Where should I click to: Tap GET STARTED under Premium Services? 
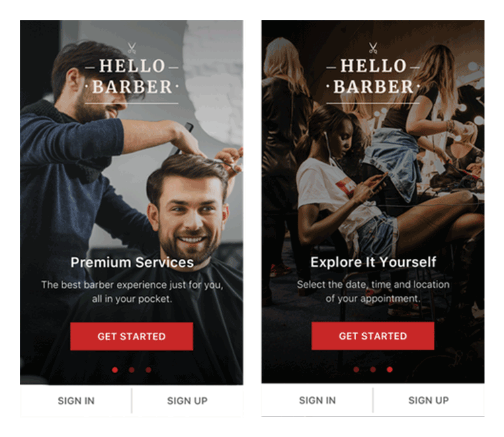[132, 336]
